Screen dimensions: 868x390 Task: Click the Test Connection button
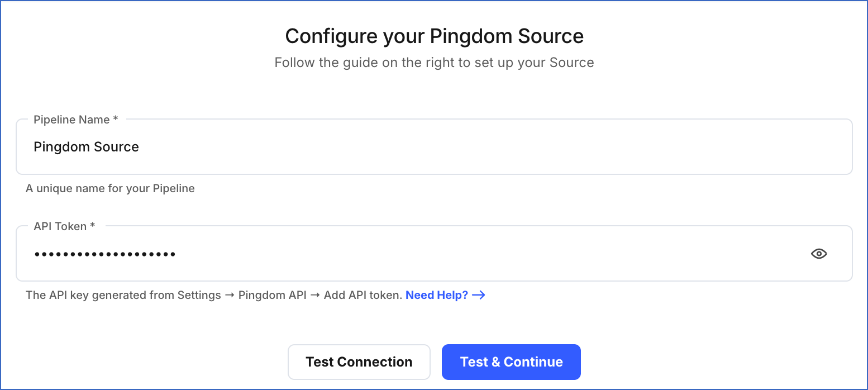[359, 362]
